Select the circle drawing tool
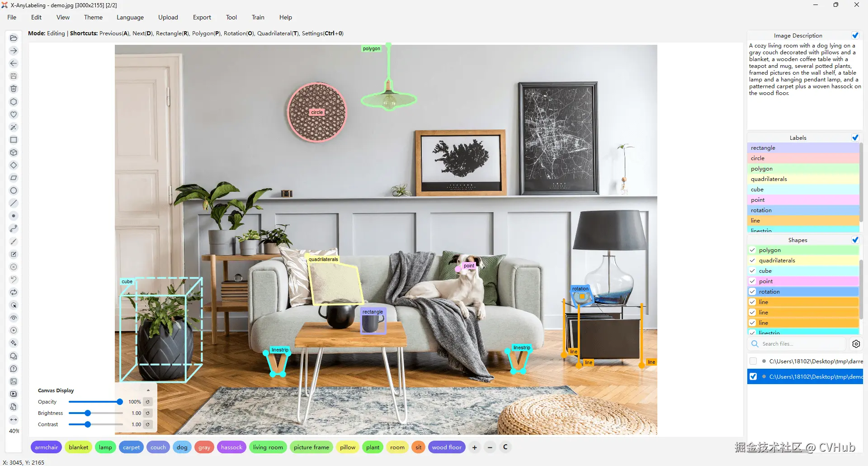This screenshot has width=868, height=466. pyautogui.click(x=14, y=190)
